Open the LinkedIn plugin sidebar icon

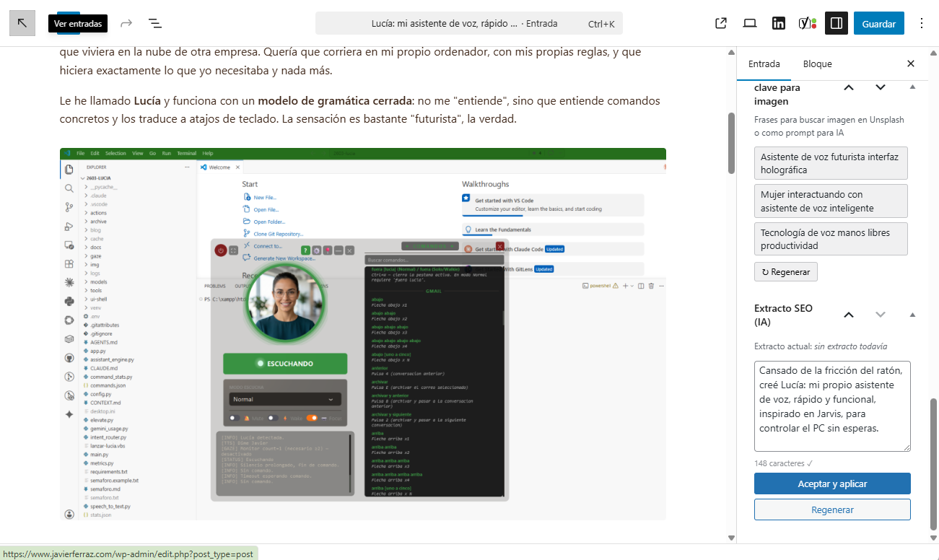(x=779, y=23)
